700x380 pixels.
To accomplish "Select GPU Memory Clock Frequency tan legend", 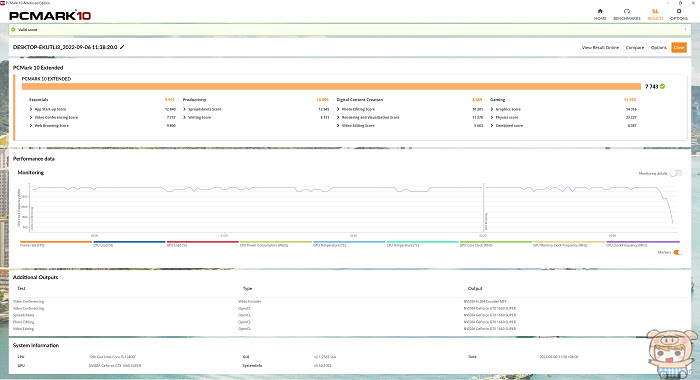I will 569,244.
